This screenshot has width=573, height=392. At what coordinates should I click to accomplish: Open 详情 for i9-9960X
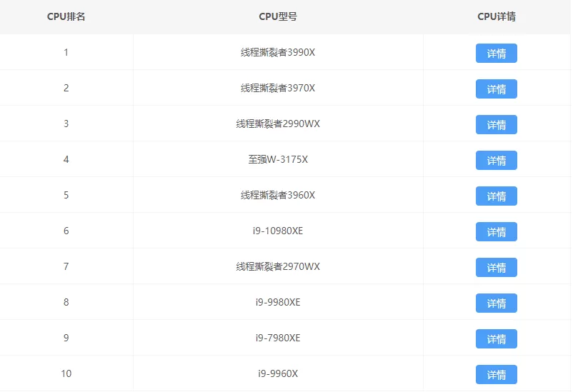click(x=496, y=374)
